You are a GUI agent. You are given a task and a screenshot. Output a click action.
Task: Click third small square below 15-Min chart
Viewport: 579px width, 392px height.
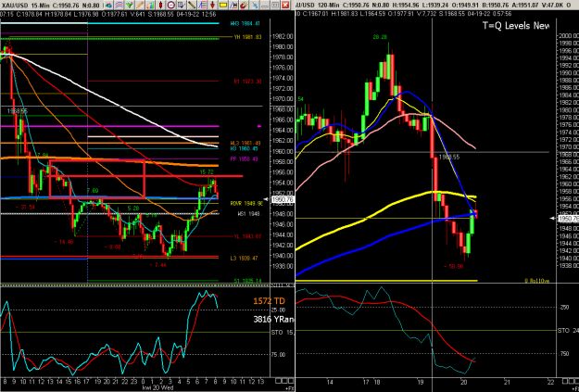coord(291,381)
